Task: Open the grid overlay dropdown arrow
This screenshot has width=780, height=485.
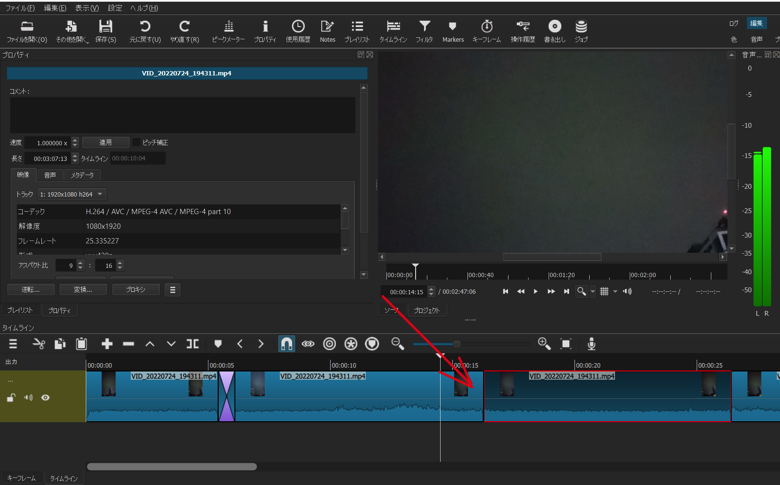Action: coord(615,291)
